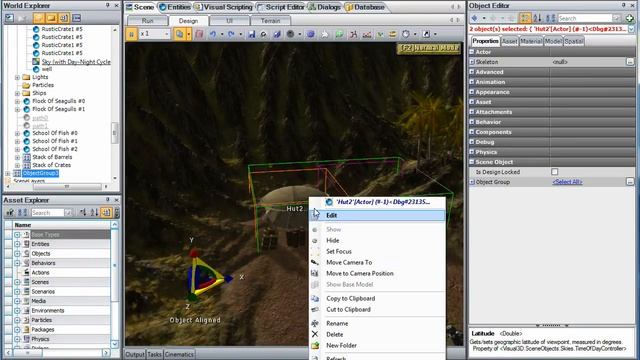Click the World Explorer vertical scrollbar thumb

click(115, 133)
